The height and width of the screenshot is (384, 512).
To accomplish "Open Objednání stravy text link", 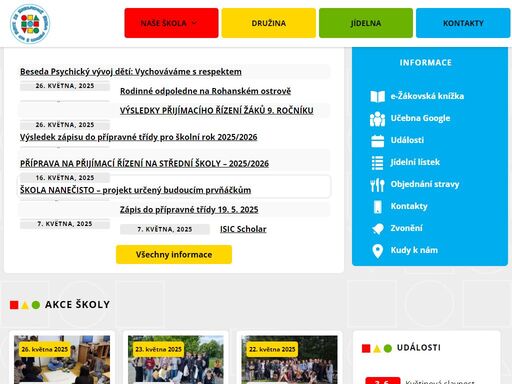I will (x=425, y=184).
